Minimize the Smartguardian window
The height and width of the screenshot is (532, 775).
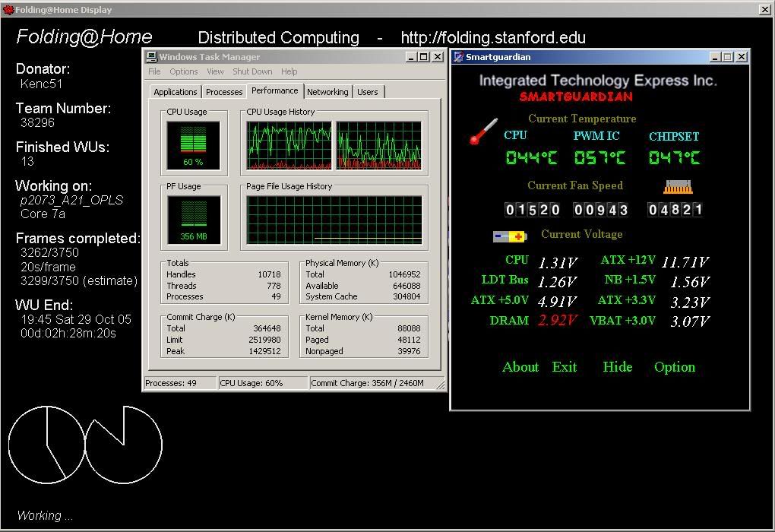[715, 57]
